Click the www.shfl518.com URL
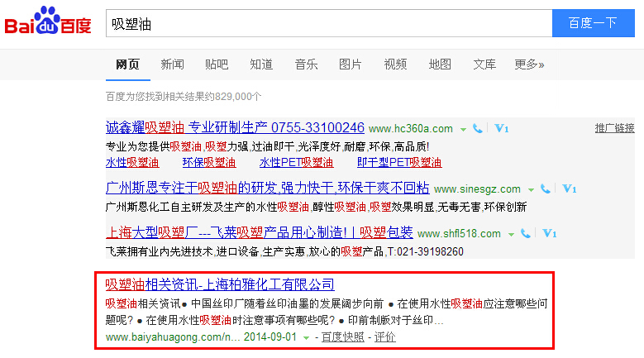The width and height of the screenshot is (644, 358). pyautogui.click(x=459, y=234)
